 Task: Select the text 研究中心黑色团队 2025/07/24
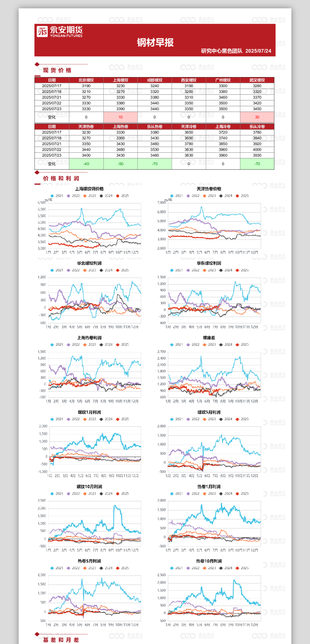236,51
